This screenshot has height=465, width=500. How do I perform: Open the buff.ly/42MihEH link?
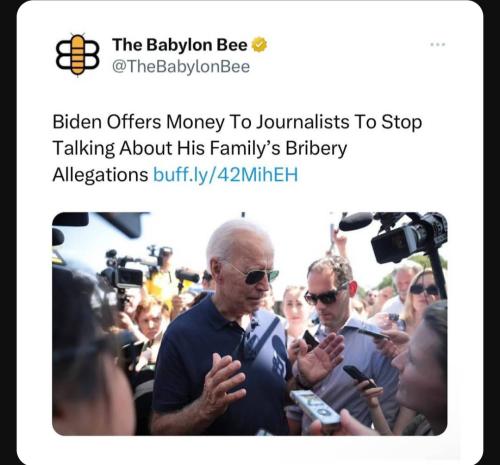(225, 175)
